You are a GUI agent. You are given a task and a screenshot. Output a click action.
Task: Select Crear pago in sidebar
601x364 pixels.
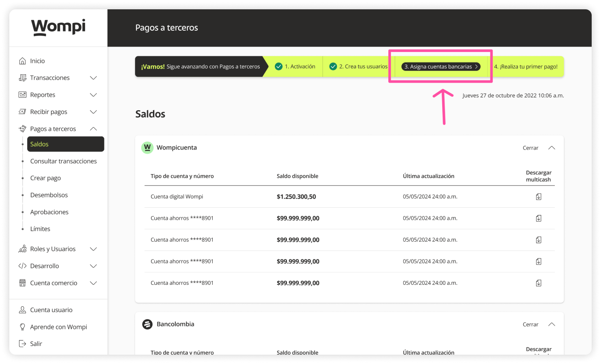click(x=45, y=178)
